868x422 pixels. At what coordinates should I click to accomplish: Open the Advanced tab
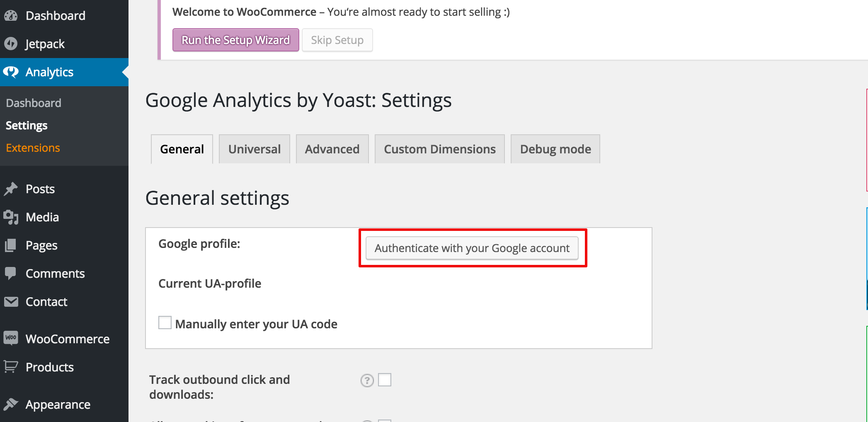pyautogui.click(x=332, y=149)
